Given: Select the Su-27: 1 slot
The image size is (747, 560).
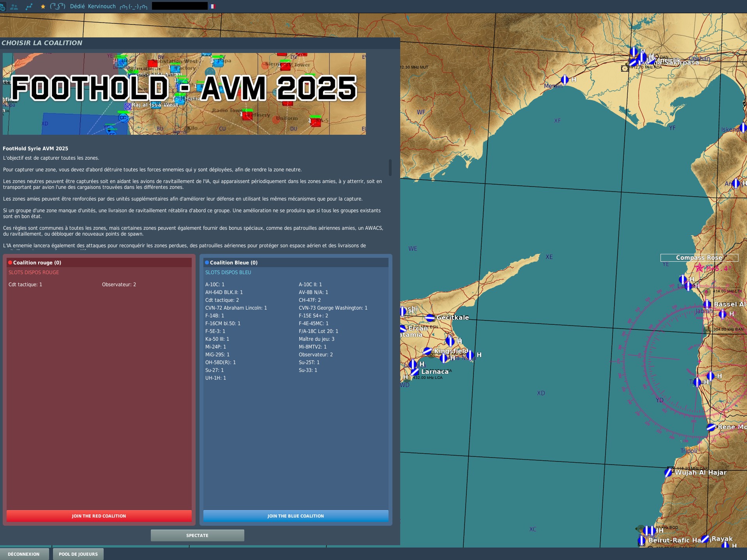Looking at the screenshot, I should pos(215,370).
